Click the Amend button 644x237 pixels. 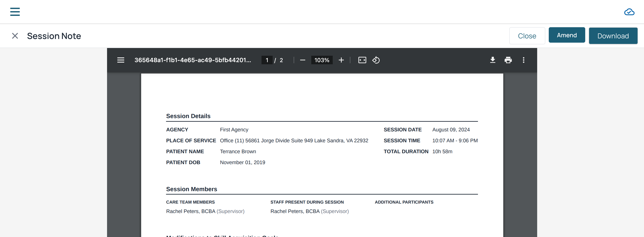coord(567,35)
